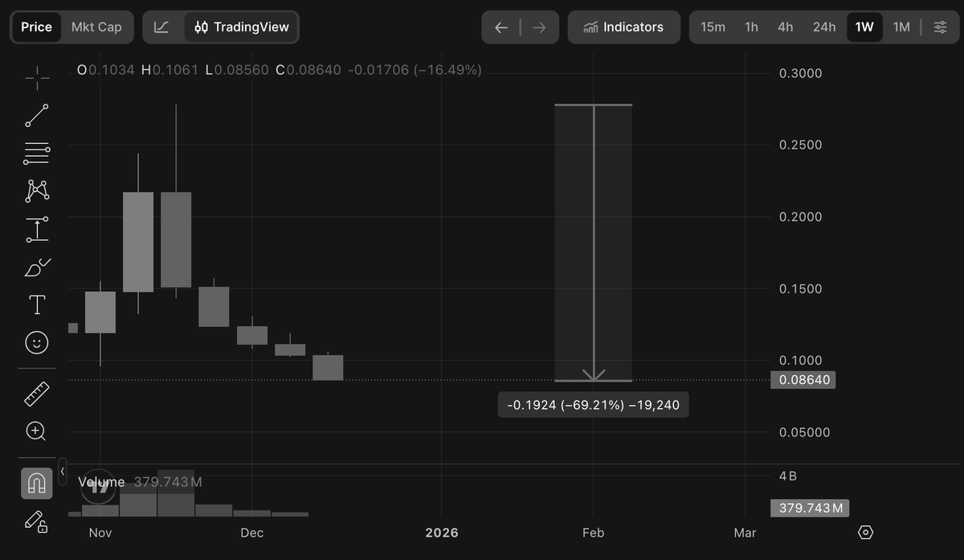Open the chart settings options
This screenshot has width=964, height=560.
[x=940, y=27]
